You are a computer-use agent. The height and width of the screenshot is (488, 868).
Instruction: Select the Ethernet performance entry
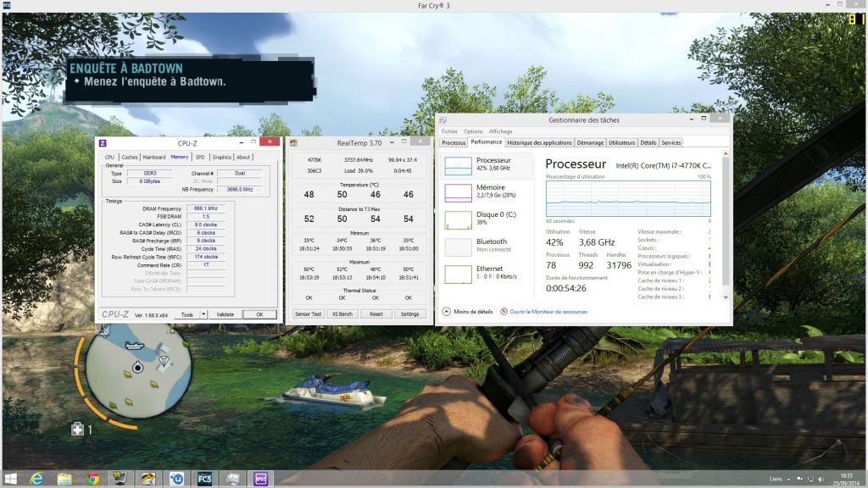click(x=487, y=273)
